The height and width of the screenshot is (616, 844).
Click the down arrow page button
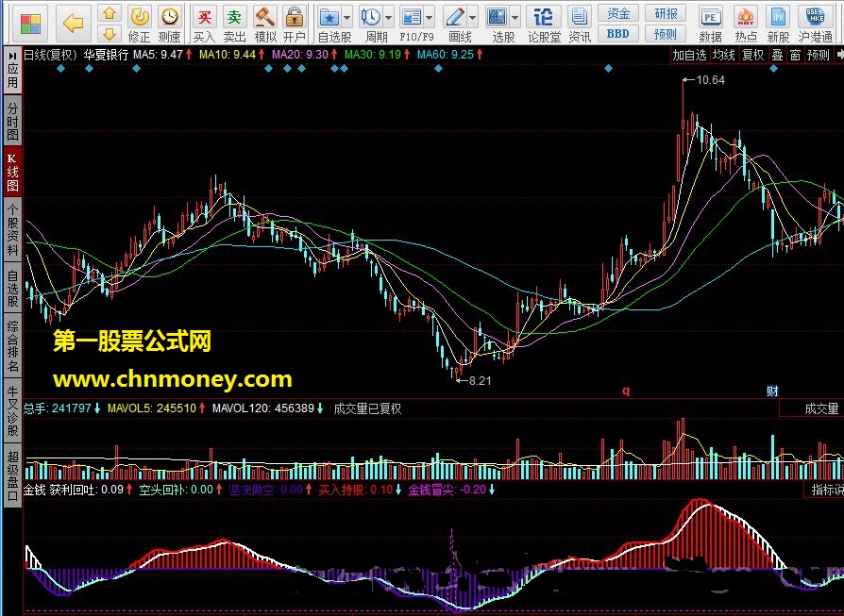[x=110, y=34]
